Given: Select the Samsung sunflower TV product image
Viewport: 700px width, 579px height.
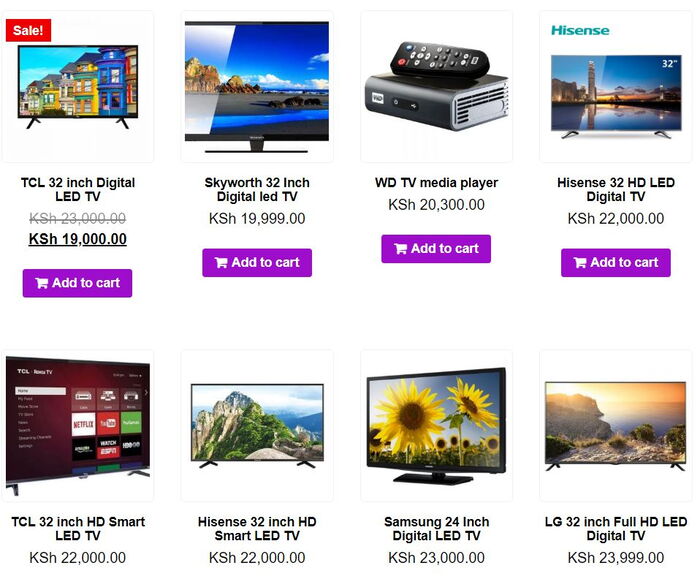Looking at the screenshot, I should [x=436, y=426].
